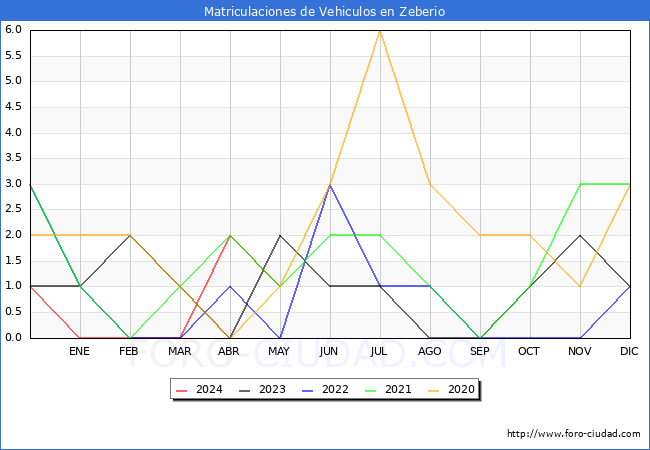This screenshot has width=650, height=450.
Task: Click the 2022 legend entry label
Action: coord(335,390)
